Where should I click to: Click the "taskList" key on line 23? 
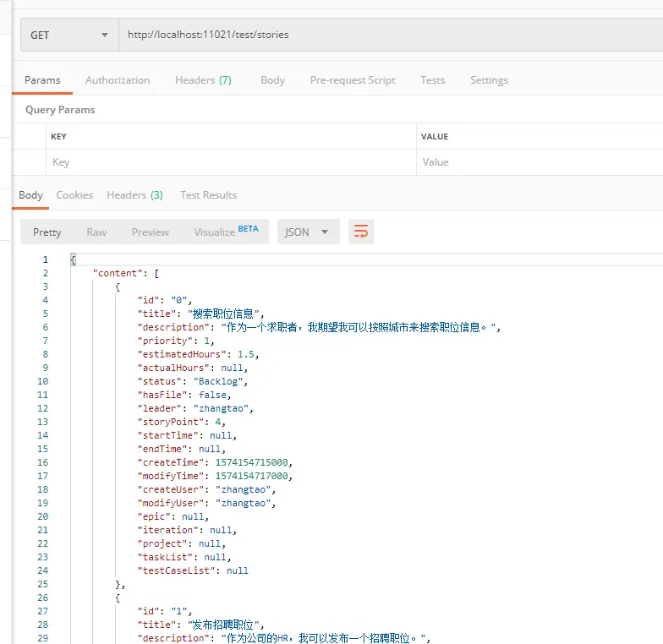[x=165, y=558]
